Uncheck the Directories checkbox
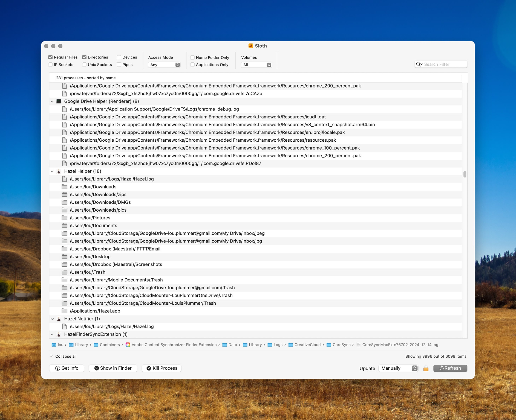This screenshot has width=516, height=420. (84, 57)
